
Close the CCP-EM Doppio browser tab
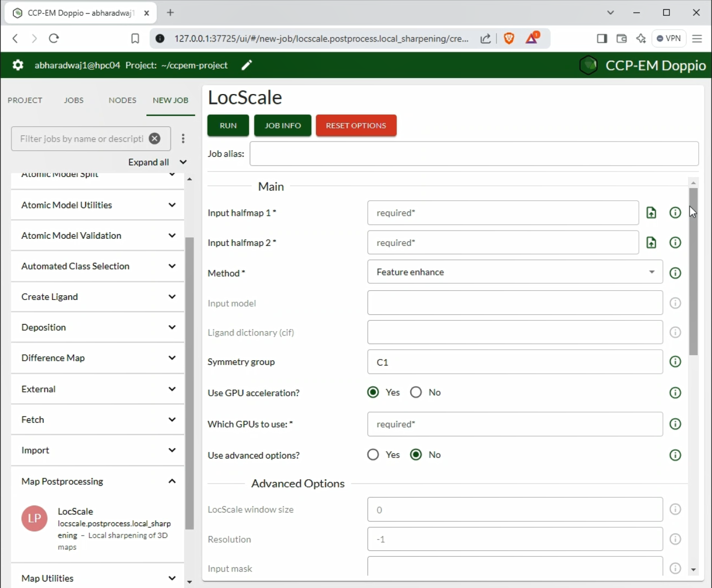[146, 13]
